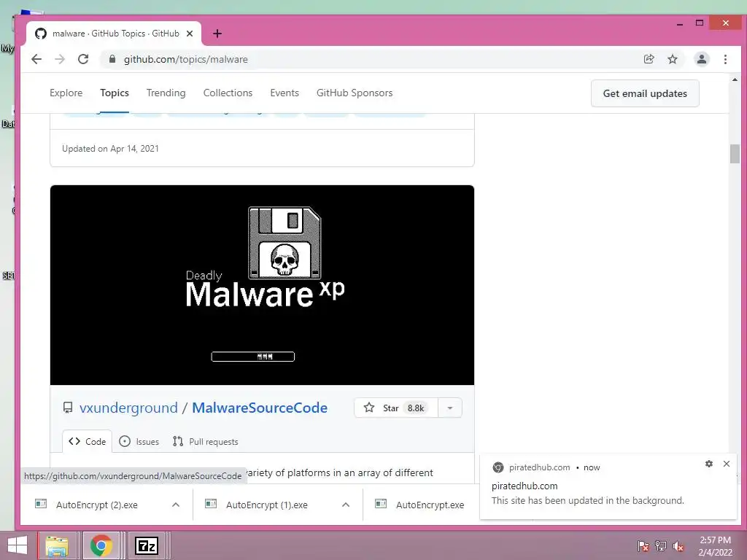Image resolution: width=747 pixels, height=560 pixels.
Task: Open the Explore navigation item
Action: pos(66,93)
